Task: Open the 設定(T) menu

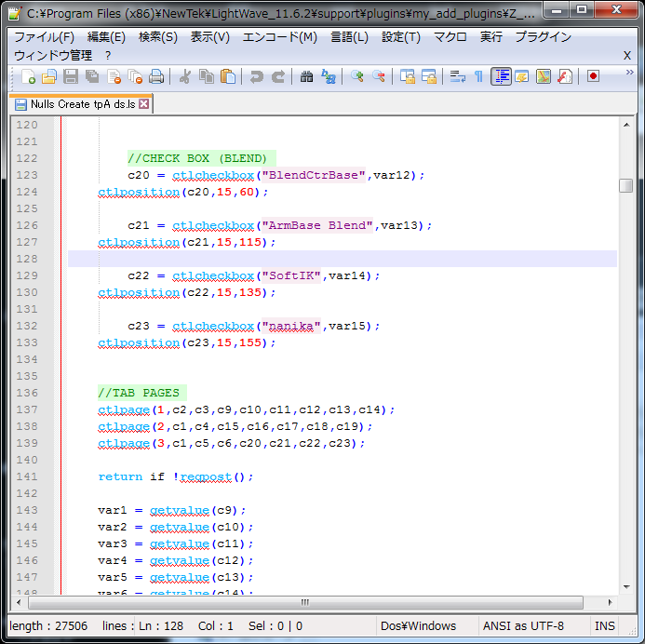Action: click(401, 37)
